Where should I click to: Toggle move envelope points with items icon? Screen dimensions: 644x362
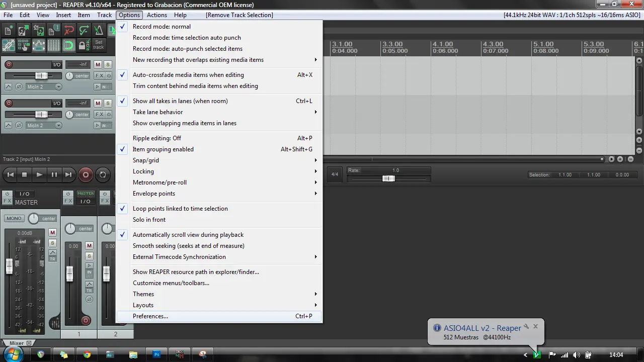pos(39,45)
